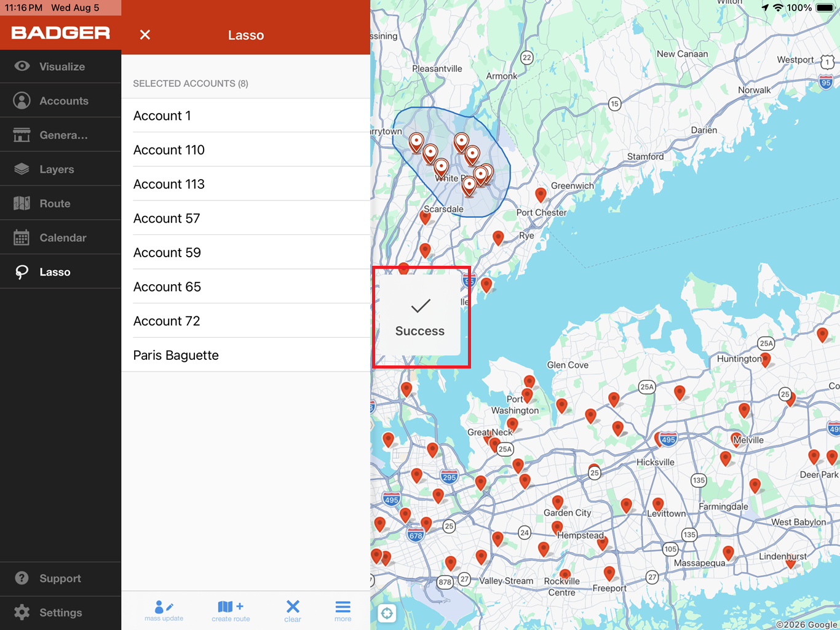Select Account 57 in the list
The height and width of the screenshot is (630, 840).
pos(246,218)
